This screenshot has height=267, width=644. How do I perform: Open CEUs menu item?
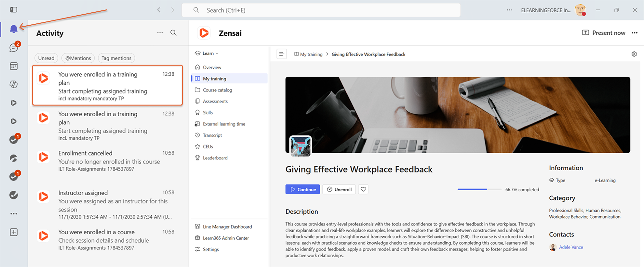229,146
